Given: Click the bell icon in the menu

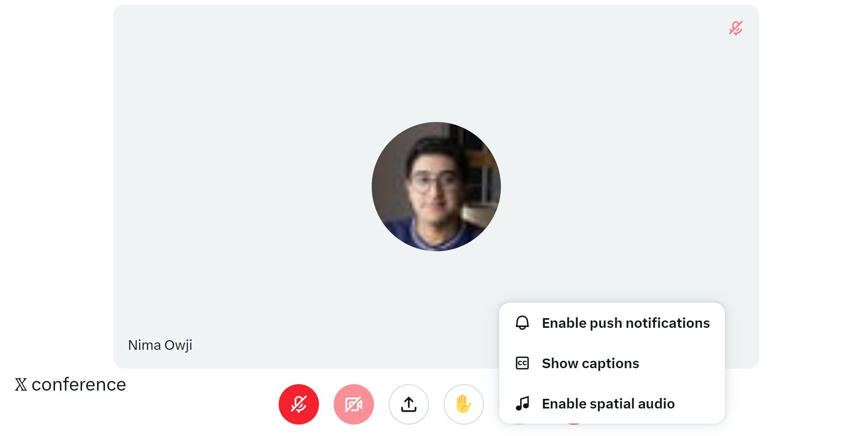Looking at the screenshot, I should coord(522,323).
